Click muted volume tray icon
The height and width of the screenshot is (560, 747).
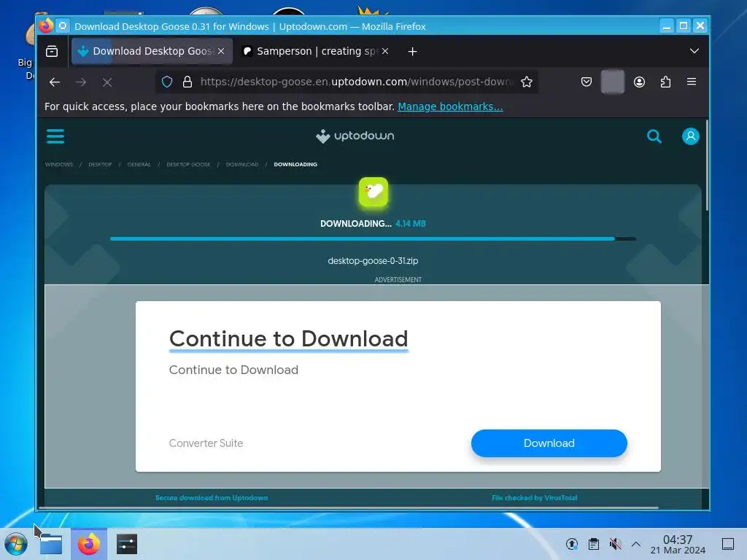point(615,544)
